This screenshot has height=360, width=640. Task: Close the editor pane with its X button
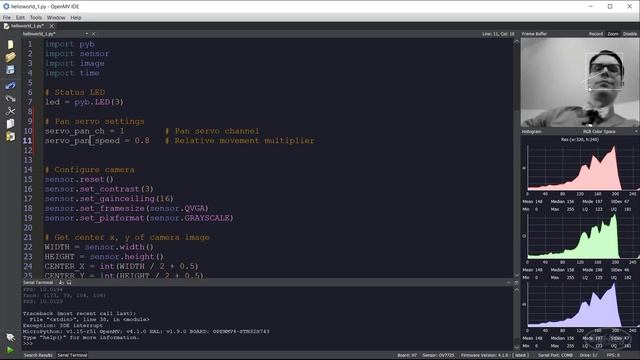[x=93, y=34]
